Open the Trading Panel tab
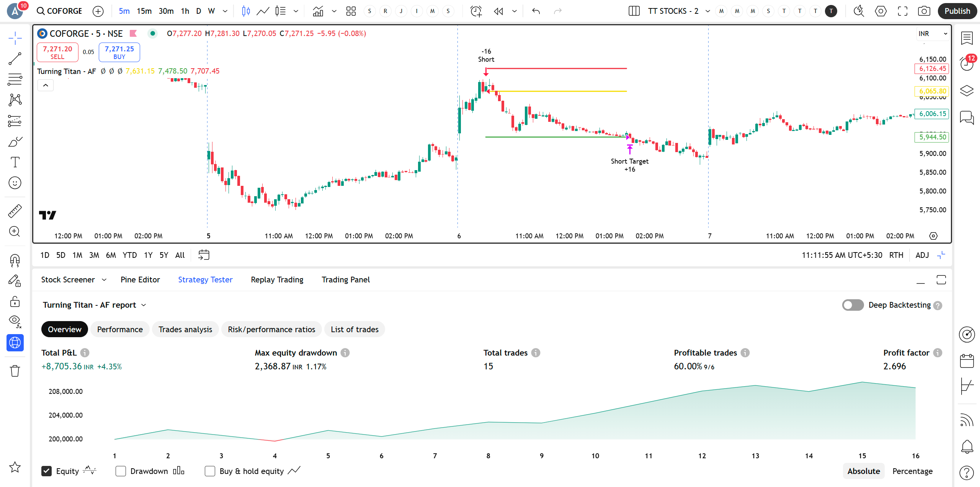 point(346,280)
